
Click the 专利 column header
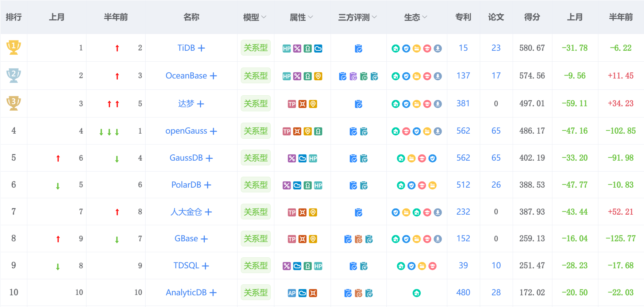[463, 17]
